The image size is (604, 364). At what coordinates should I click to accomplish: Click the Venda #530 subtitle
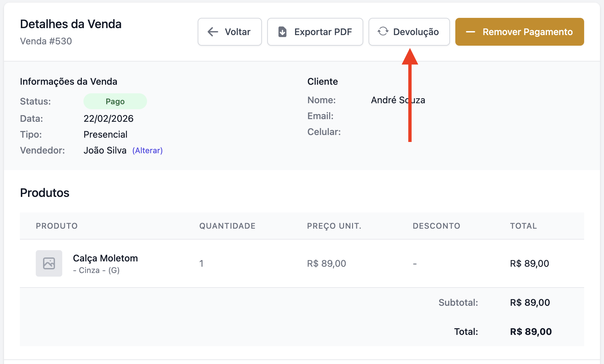coord(46,41)
